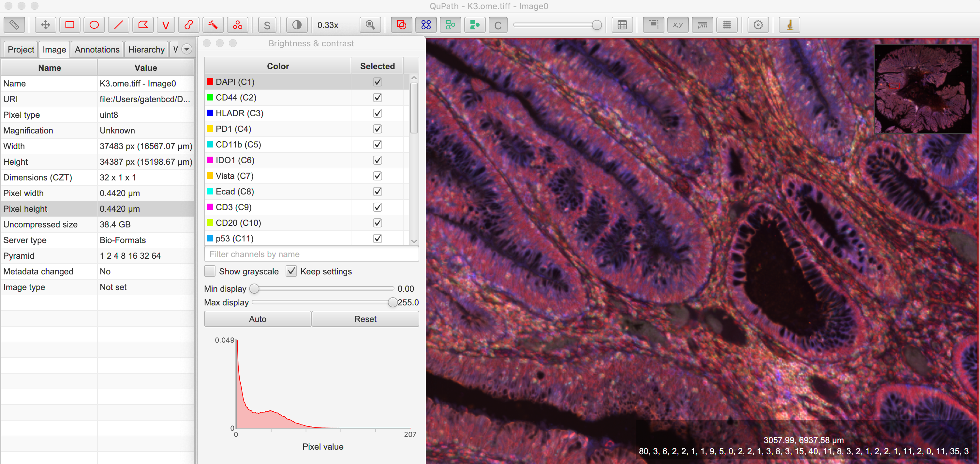This screenshot has width=980, height=464.
Task: Uncheck the CD44 (C2) channel
Action: click(x=377, y=98)
